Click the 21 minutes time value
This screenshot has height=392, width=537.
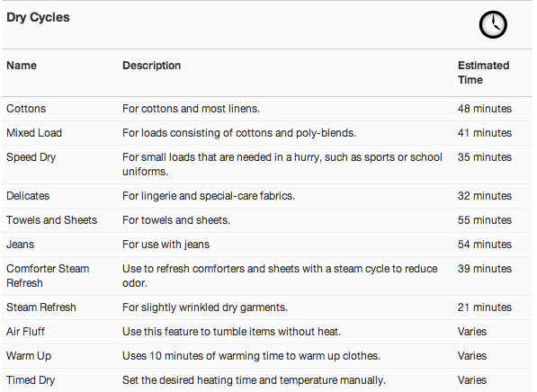coord(485,307)
